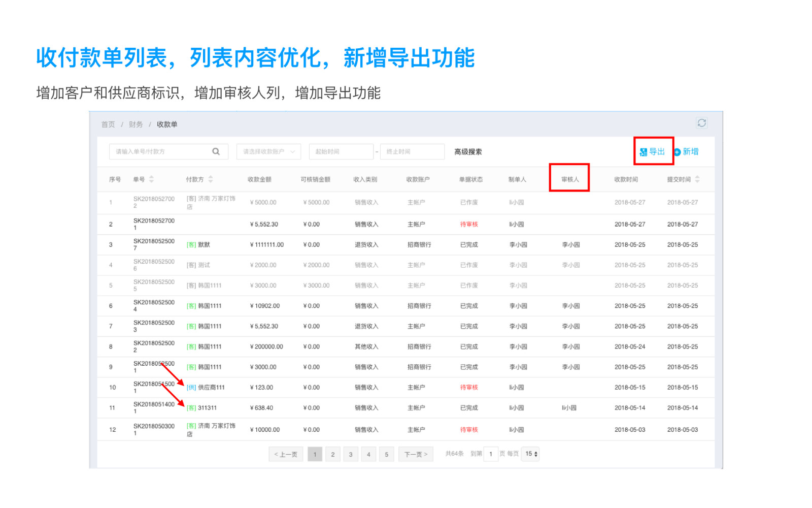Navigate to 财务 in the breadcrumb

click(136, 124)
